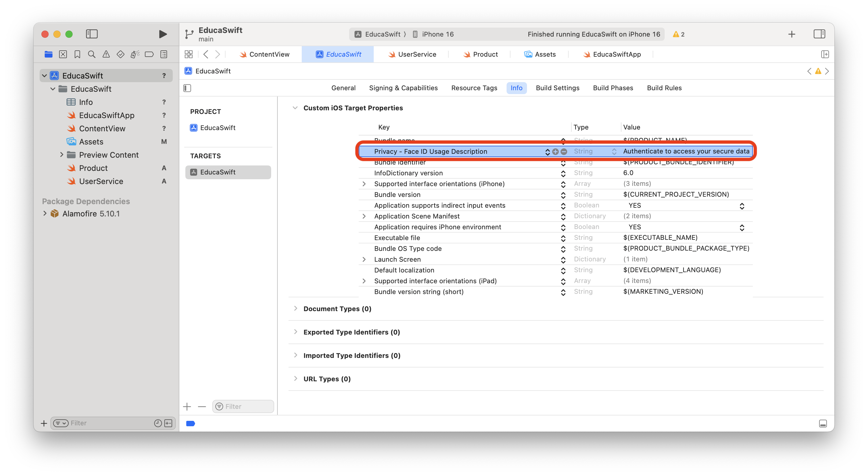Show the Breakpoint navigator
The image size is (868, 476).
point(149,54)
